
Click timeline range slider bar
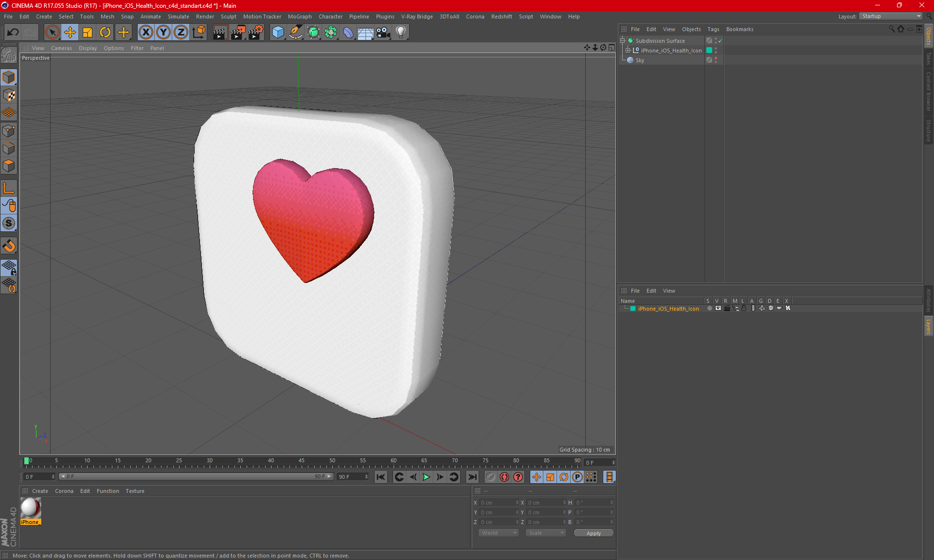(196, 476)
